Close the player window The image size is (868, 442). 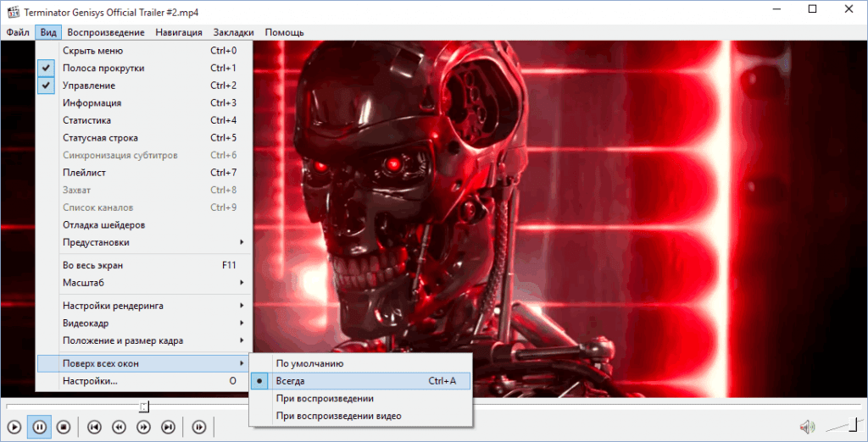(x=849, y=9)
